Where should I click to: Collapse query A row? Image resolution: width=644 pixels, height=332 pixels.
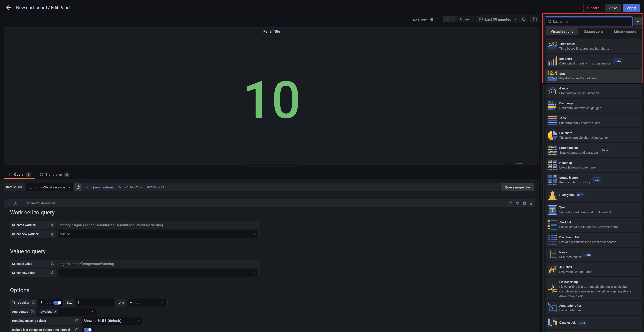(x=8, y=203)
